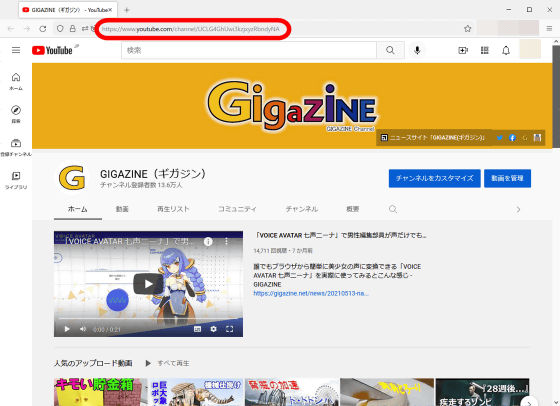
Task: Open the 28週後 video thumbnail
Action: click(482, 392)
